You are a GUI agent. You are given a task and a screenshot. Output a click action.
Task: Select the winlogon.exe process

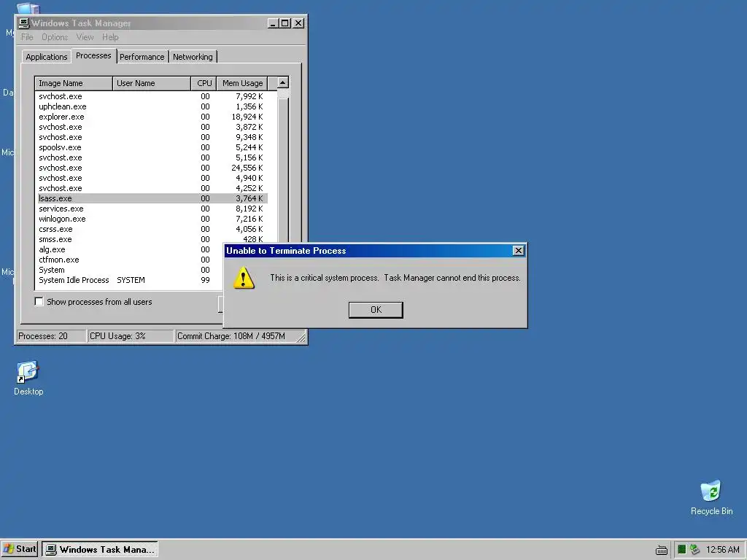pyautogui.click(x=152, y=219)
